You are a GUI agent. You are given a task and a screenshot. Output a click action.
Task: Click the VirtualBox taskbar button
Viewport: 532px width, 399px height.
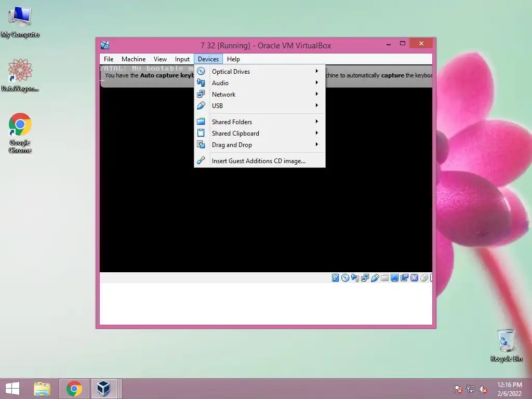pos(104,389)
